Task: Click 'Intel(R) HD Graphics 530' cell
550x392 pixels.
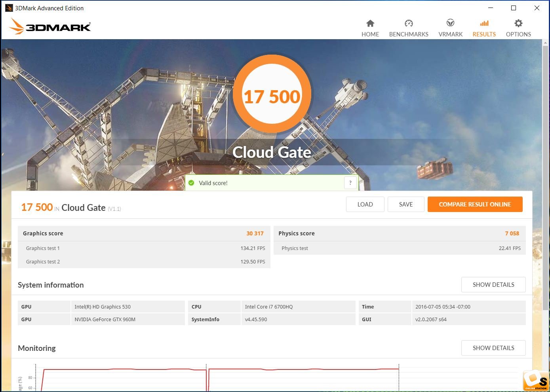Action: (128, 307)
